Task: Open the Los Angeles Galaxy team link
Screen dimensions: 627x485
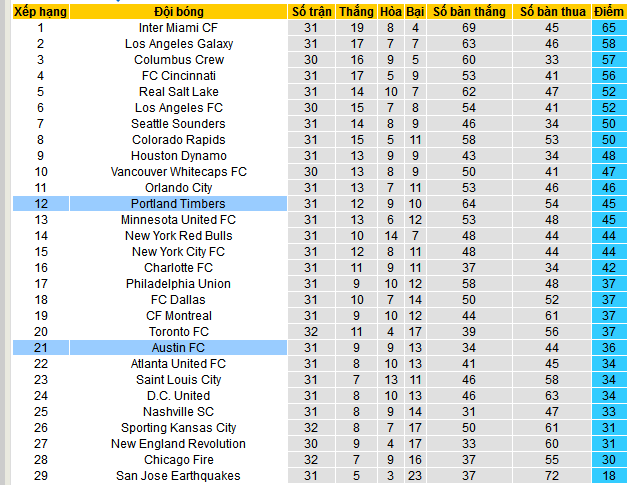Action: click(x=178, y=44)
